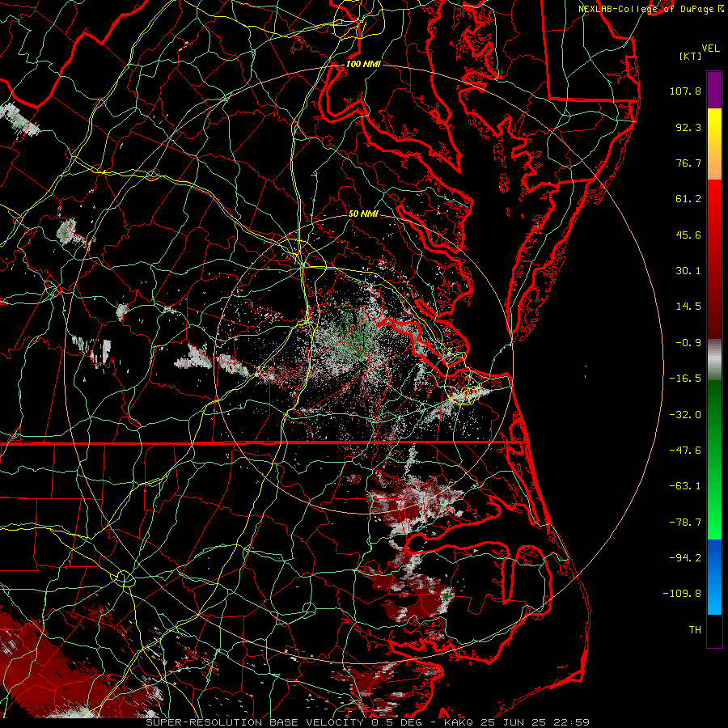
Task: Click the -47.6 legend value
Action: tap(685, 451)
